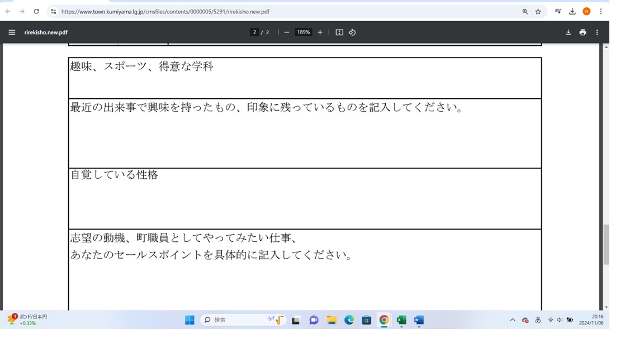Reload the page in browser

click(36, 11)
